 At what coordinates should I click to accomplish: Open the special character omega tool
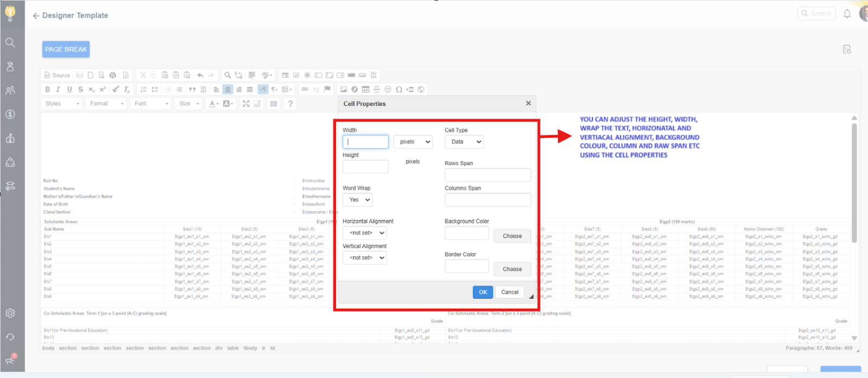click(399, 90)
